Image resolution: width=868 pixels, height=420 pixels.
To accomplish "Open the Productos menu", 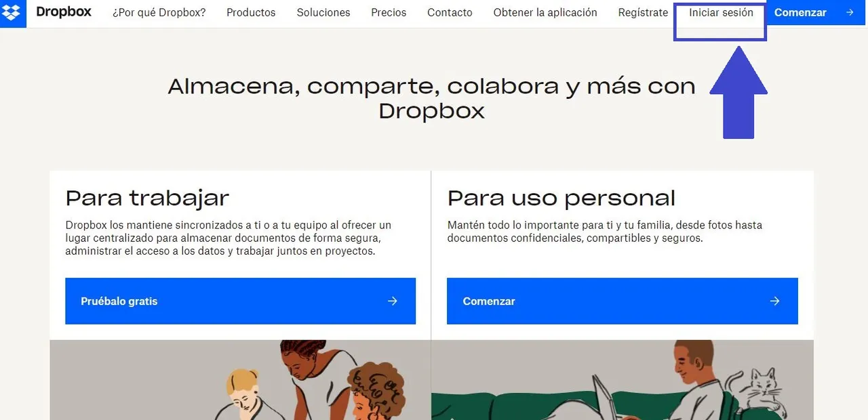I will click(251, 12).
